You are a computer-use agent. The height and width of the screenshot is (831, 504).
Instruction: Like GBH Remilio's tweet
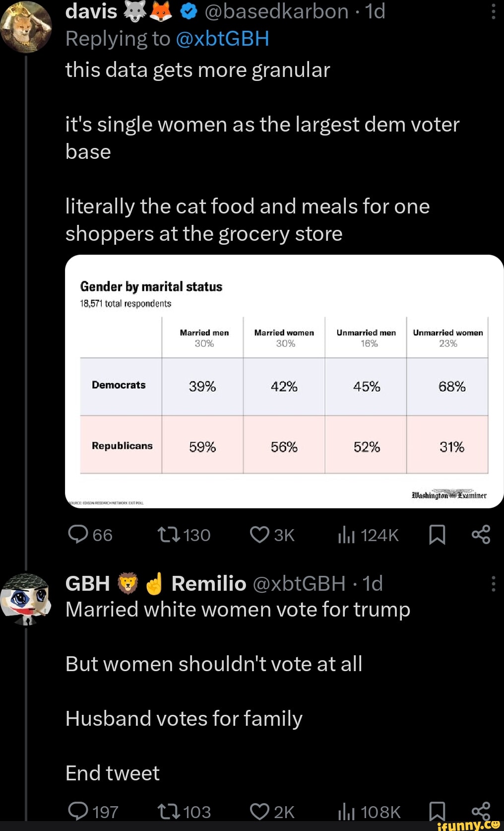tap(259, 811)
